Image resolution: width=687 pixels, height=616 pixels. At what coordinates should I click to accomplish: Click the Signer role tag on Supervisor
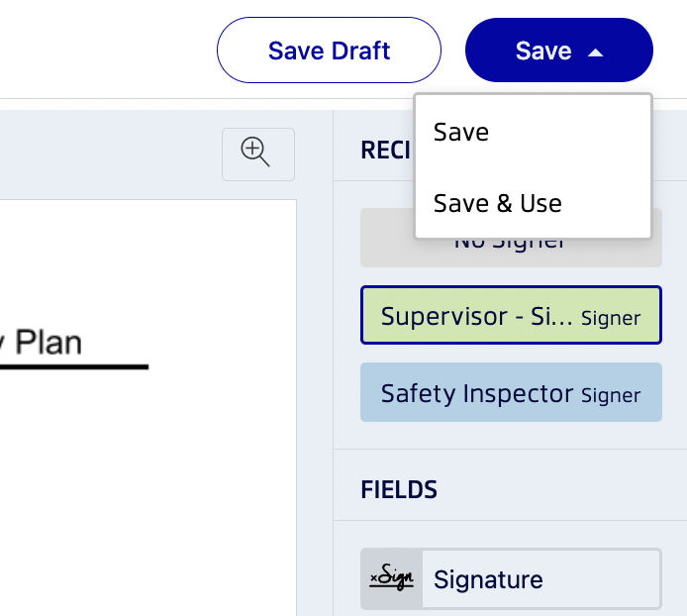(611, 319)
